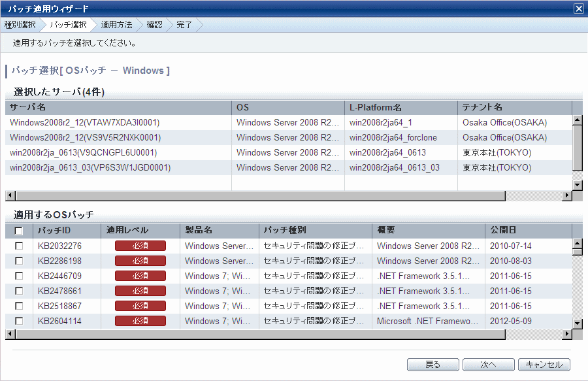Check the box for patch KB2604114
Viewport: 588px width, 381px height.
coord(19,321)
